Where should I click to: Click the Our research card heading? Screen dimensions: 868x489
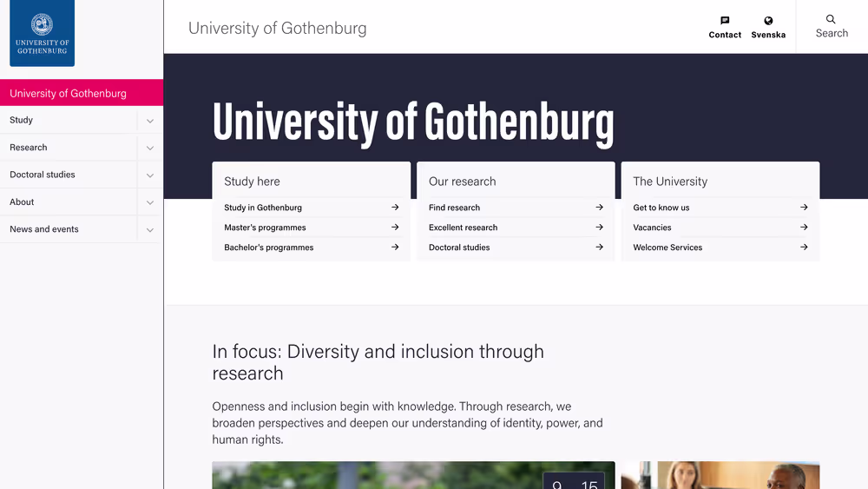tap(463, 181)
